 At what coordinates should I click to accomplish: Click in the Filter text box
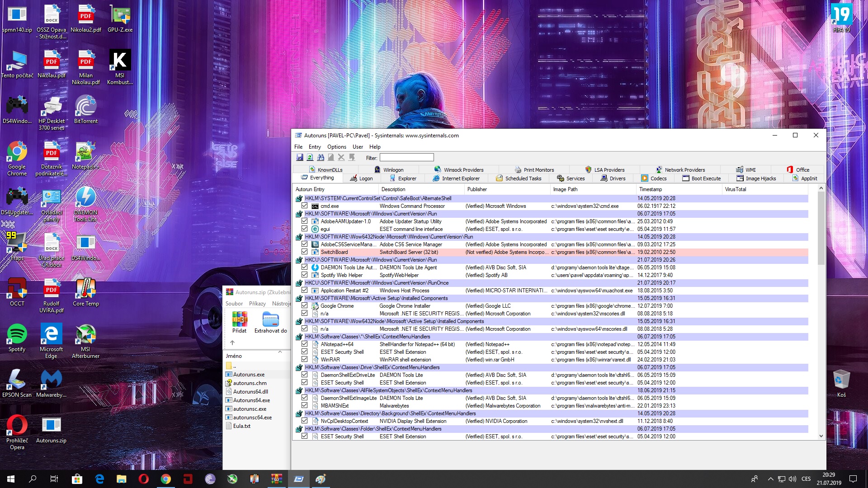tap(406, 158)
